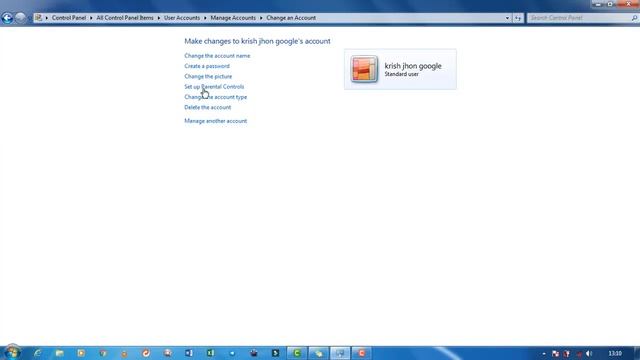Open the Windows Start menu
Screen dimensions: 640x360
tap(12, 352)
